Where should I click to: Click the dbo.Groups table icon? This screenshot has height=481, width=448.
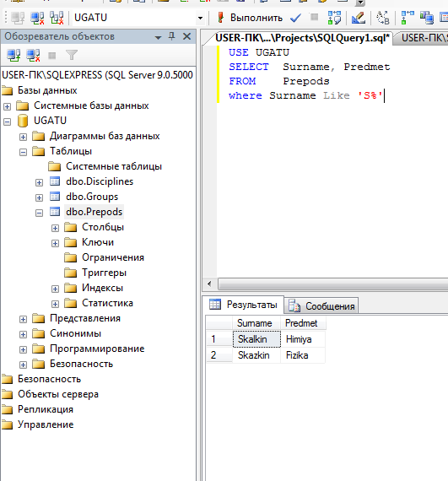tap(55, 197)
